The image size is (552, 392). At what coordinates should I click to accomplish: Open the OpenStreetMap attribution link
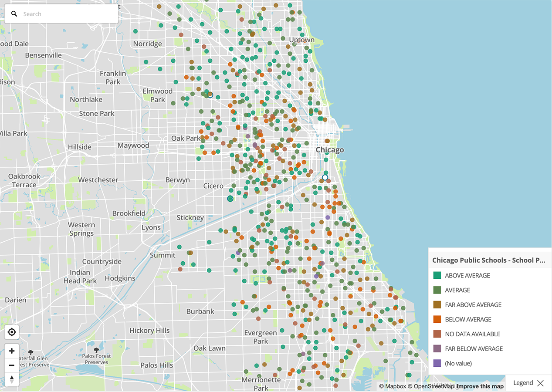coord(431,386)
